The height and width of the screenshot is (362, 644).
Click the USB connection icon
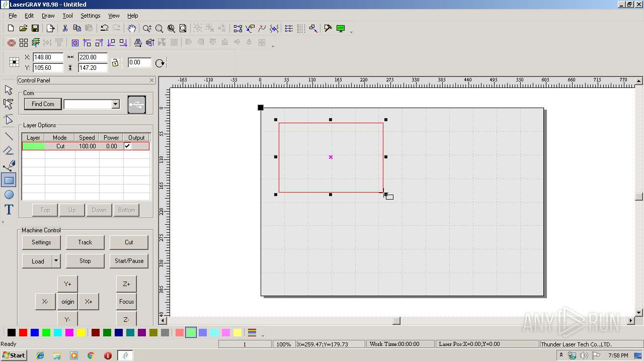click(x=137, y=104)
